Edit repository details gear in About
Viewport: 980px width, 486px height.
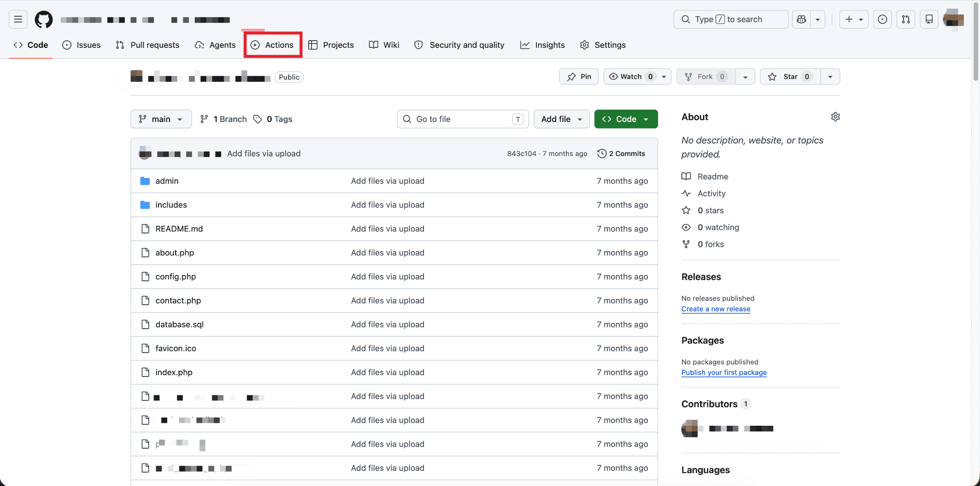pos(835,117)
